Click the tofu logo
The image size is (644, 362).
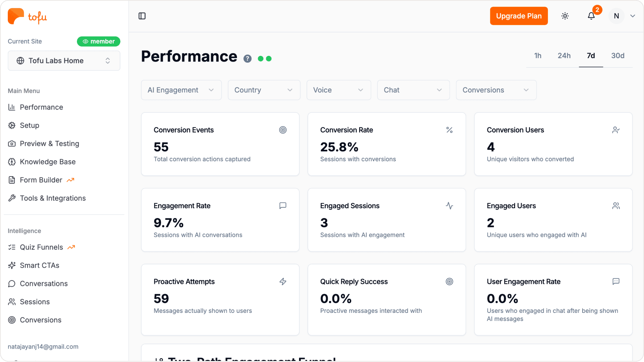27,16
